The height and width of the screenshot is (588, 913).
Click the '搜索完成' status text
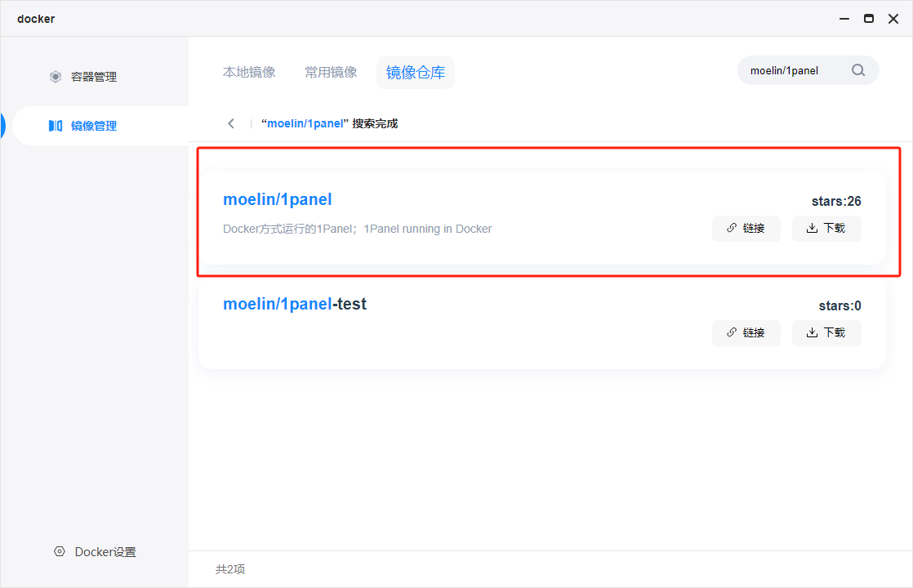click(375, 123)
